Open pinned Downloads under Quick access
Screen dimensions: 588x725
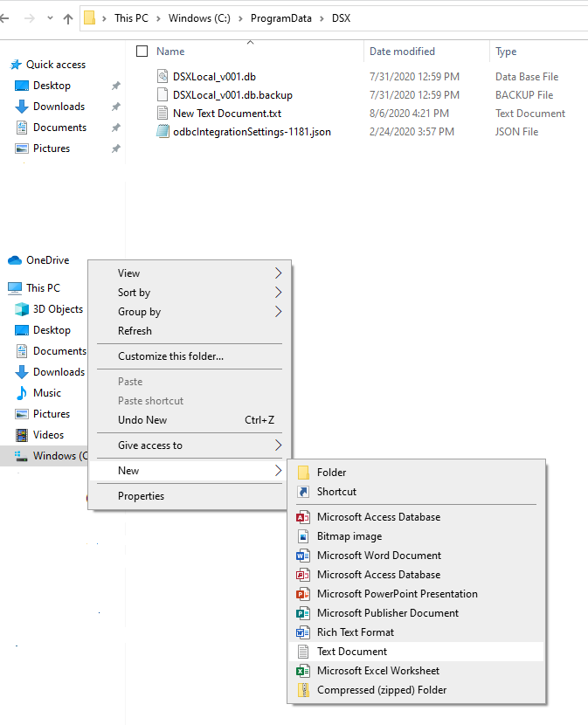click(x=59, y=107)
